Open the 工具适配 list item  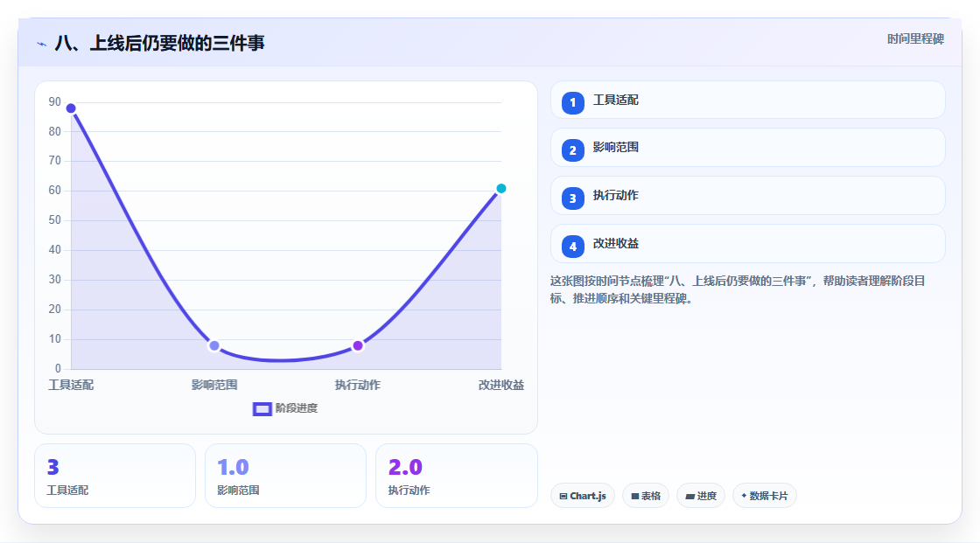pyautogui.click(x=747, y=100)
